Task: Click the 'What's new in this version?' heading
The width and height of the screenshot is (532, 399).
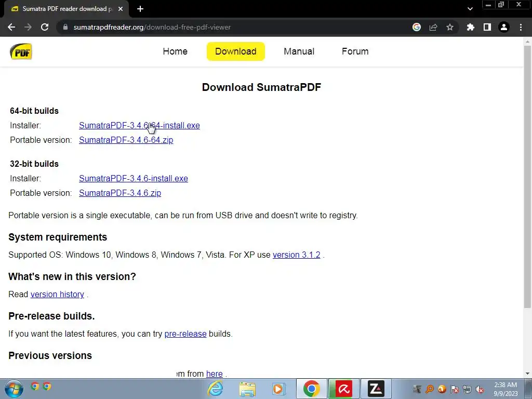Action: click(x=72, y=276)
